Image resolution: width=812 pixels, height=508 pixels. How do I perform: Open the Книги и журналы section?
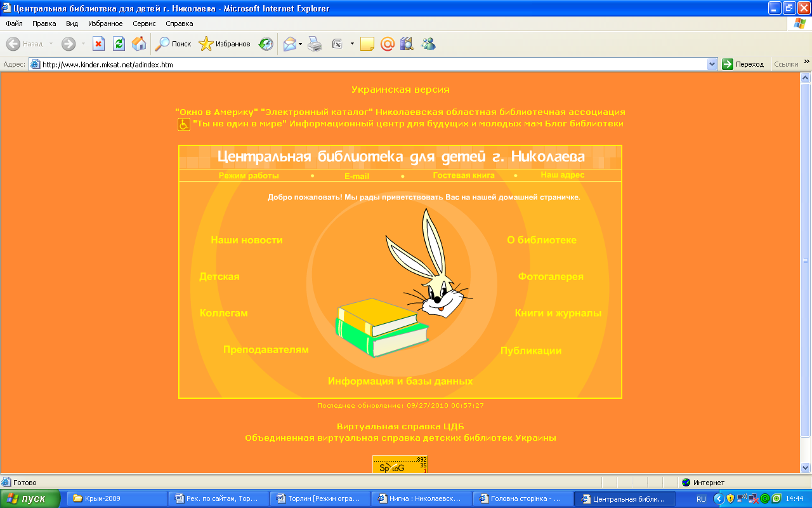[x=558, y=313]
